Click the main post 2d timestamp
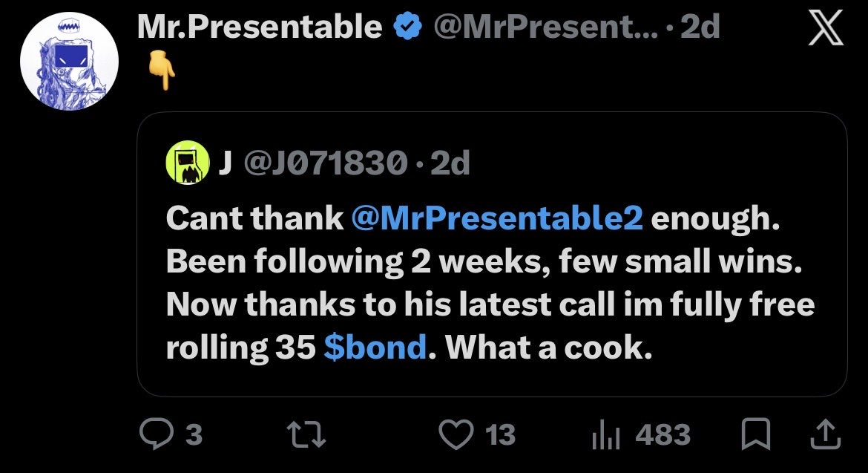868x473 pixels. 700,27
